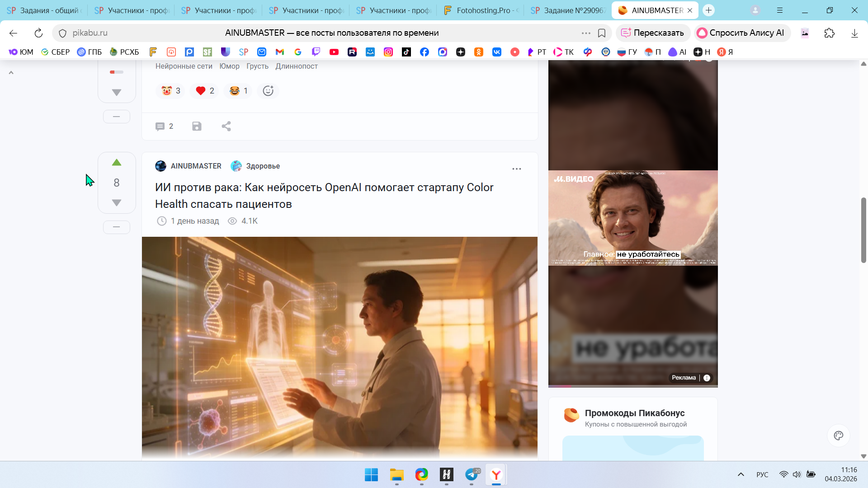The image size is (868, 488).
Task: Toggle the laughing emoji reaction
Action: [238, 91]
